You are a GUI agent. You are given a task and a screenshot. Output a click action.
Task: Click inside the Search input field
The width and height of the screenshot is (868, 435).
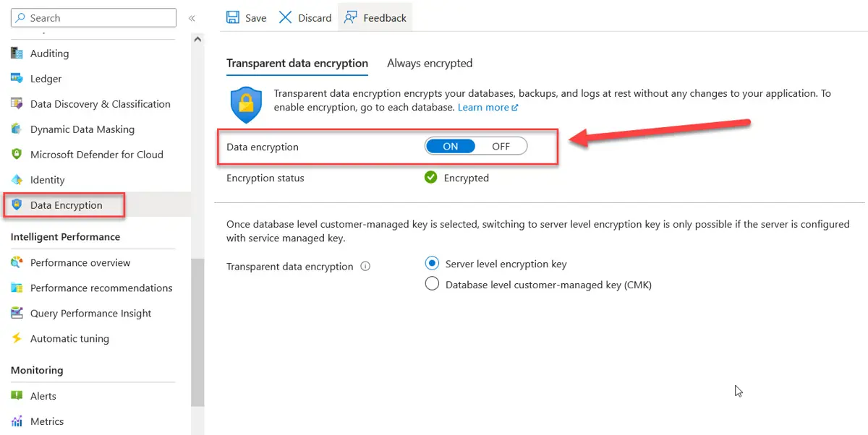pyautogui.click(x=93, y=17)
